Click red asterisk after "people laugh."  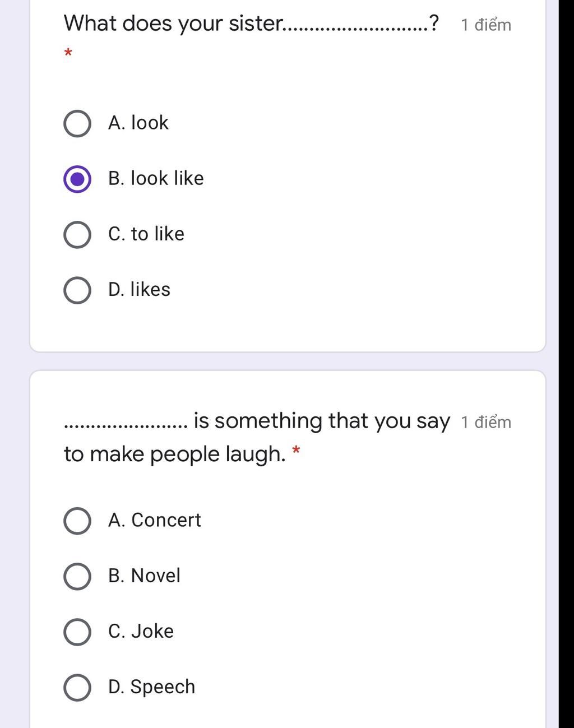point(297,450)
